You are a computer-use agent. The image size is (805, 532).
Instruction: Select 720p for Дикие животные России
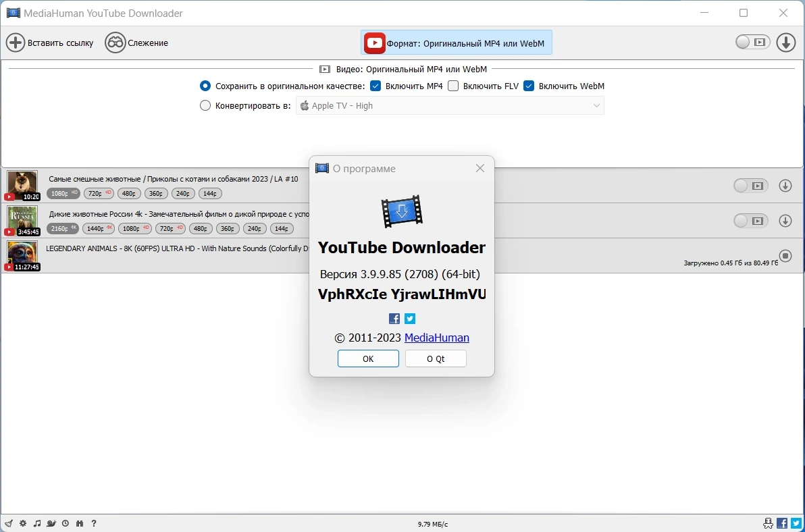pyautogui.click(x=170, y=228)
